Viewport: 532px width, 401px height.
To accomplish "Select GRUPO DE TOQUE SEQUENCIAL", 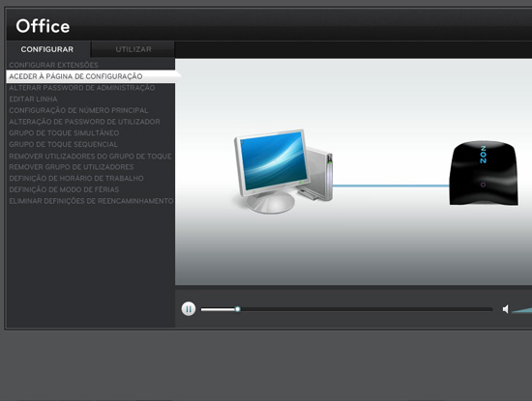I will tap(63, 144).
